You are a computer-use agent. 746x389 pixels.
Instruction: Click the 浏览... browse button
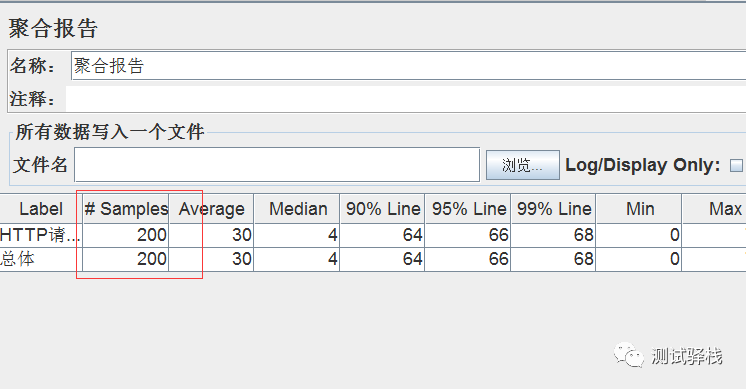pos(522,165)
